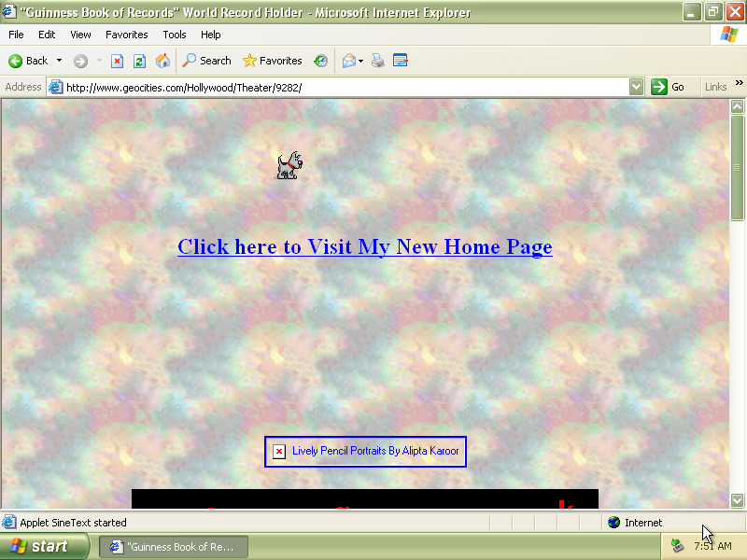Open the Windows Start menu
This screenshot has height=560, width=747.
pyautogui.click(x=44, y=546)
